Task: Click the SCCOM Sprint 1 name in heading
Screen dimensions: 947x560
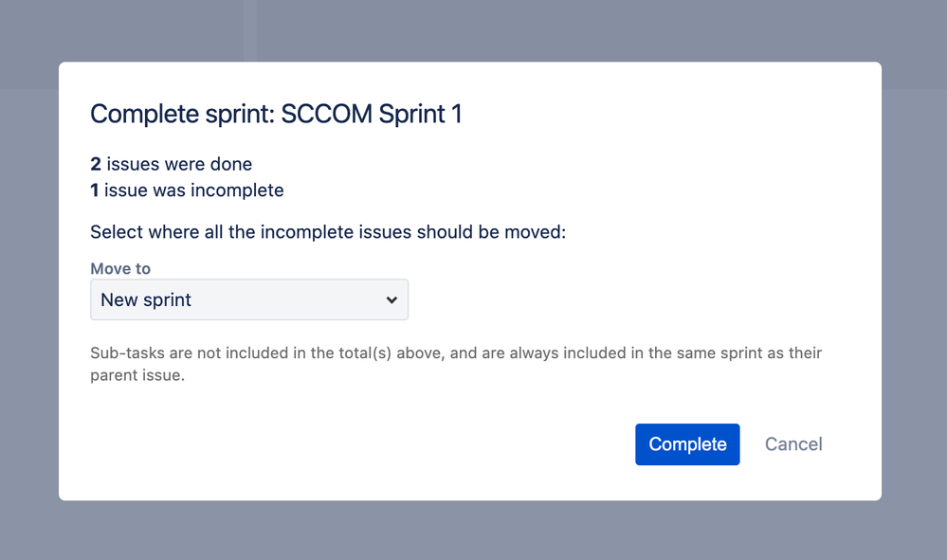Action: click(x=372, y=114)
